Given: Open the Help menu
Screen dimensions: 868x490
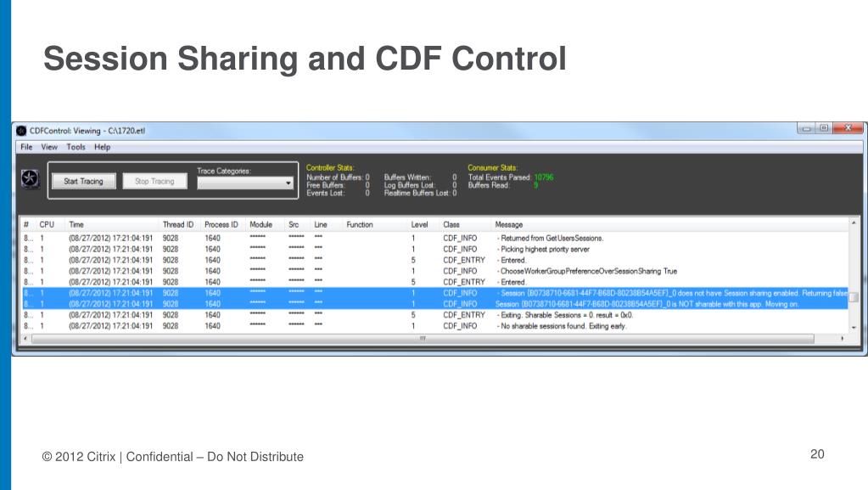Looking at the screenshot, I should coord(102,147).
